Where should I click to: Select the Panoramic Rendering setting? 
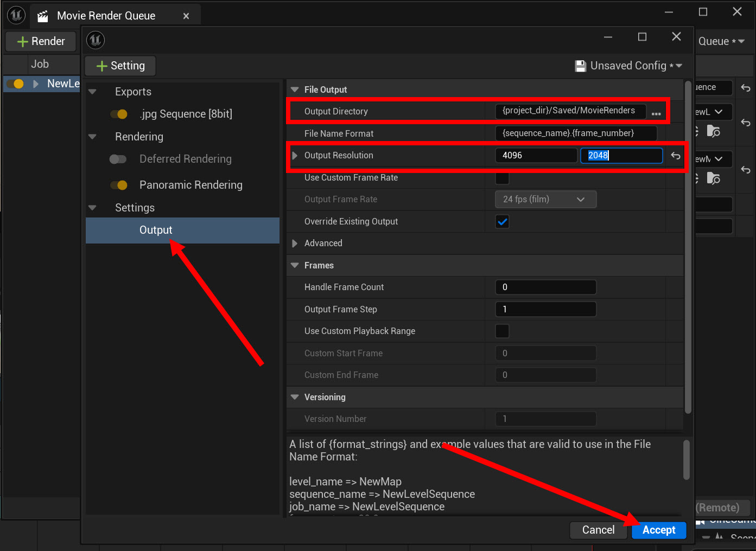(191, 185)
